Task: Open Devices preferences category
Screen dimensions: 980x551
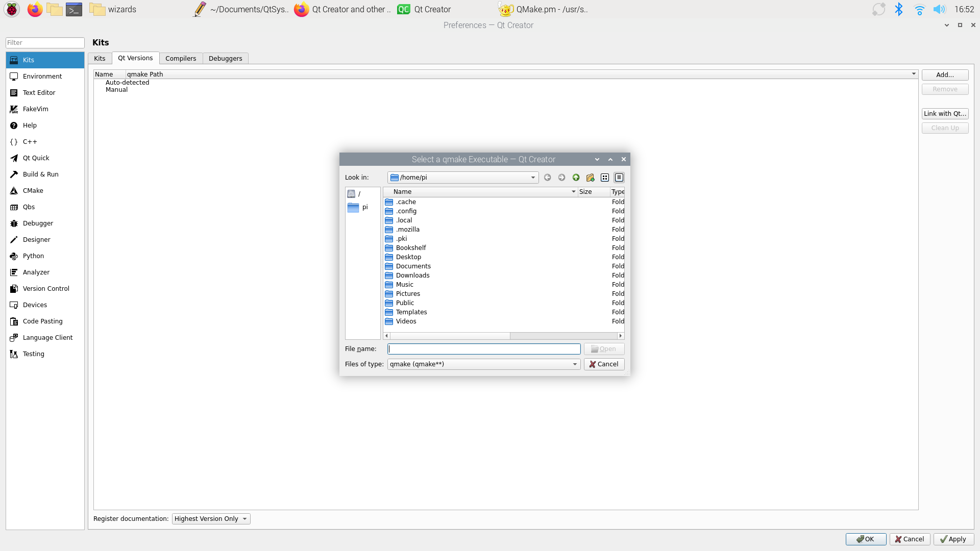Action: 45,305
